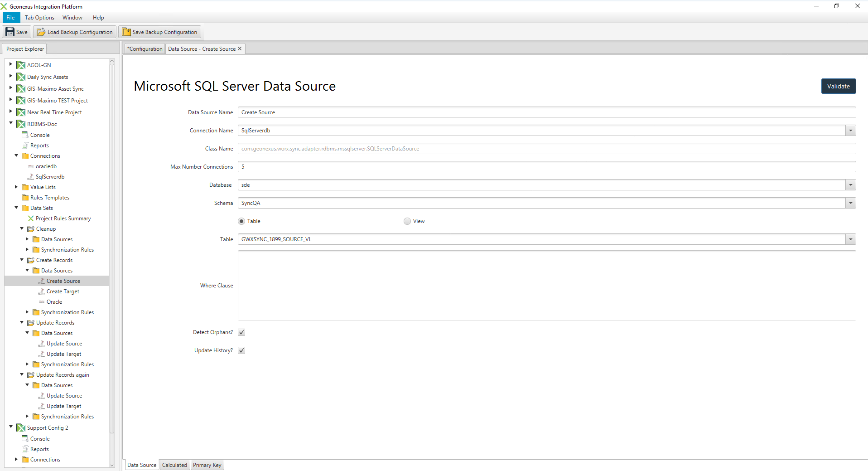The height and width of the screenshot is (471, 868).
Task: Select the View radio button
Action: pyautogui.click(x=407, y=221)
